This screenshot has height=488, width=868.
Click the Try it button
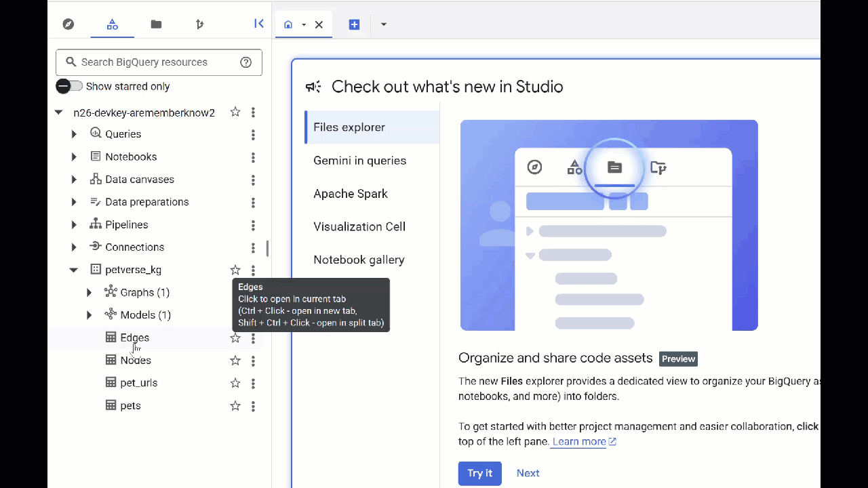pos(480,473)
